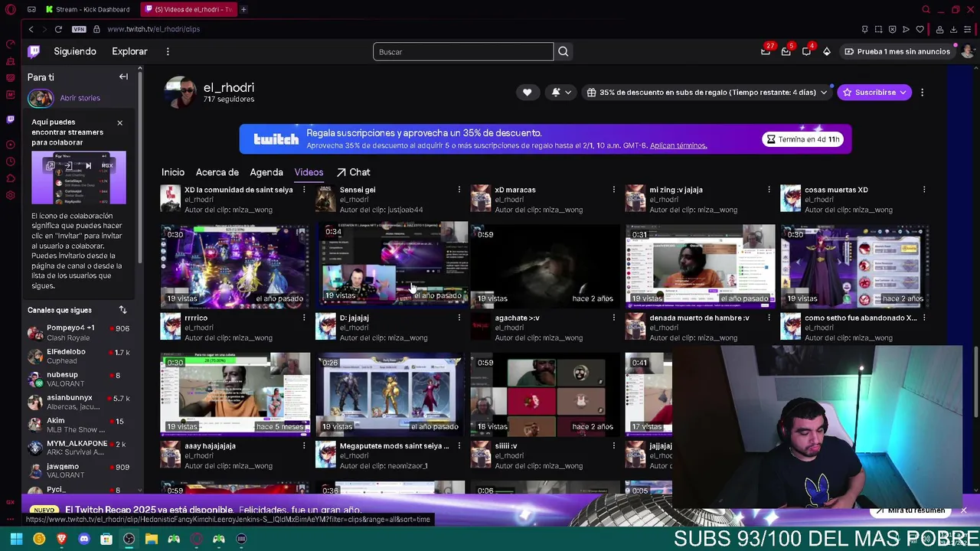
Task: Open whispers chat icon with 4 badge
Action: pos(806,51)
